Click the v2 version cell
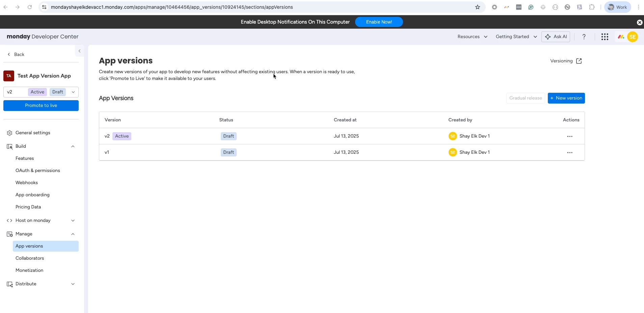Screen dimensions: 644x313 coord(107,136)
